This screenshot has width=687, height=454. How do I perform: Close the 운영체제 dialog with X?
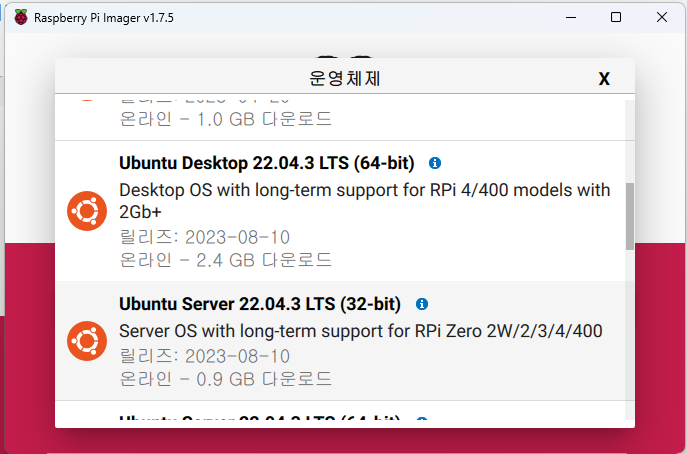[x=604, y=79]
